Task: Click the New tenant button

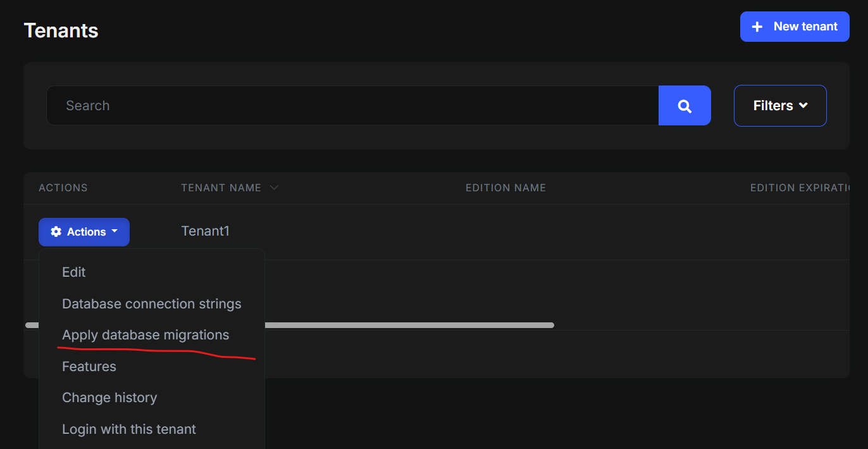Action: 795,27
